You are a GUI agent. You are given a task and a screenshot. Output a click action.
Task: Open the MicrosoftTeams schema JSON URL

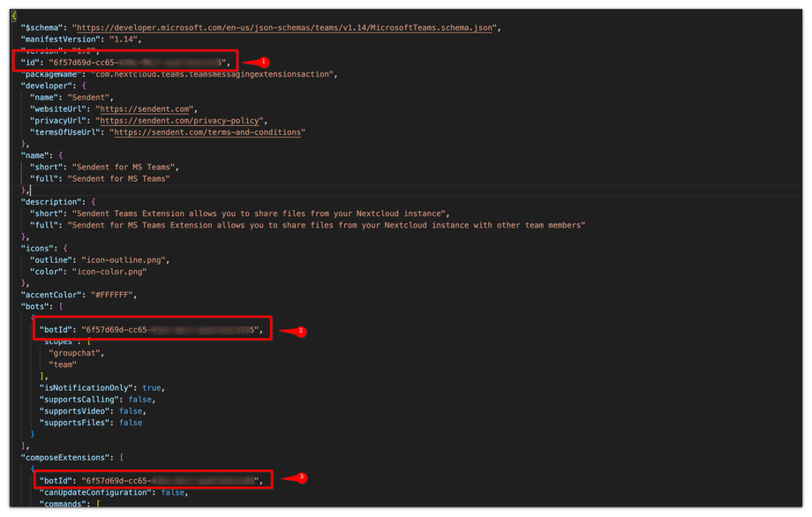[x=284, y=27]
